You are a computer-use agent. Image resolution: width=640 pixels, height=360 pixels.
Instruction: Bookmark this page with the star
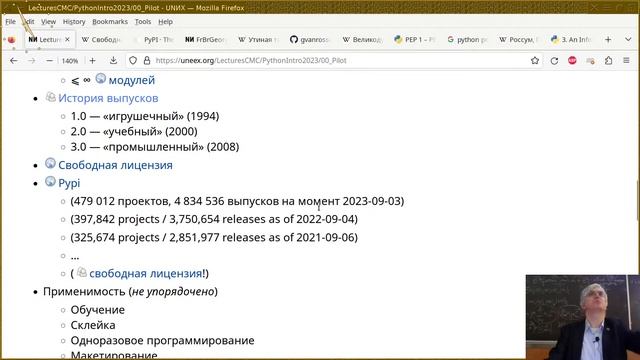point(535,60)
